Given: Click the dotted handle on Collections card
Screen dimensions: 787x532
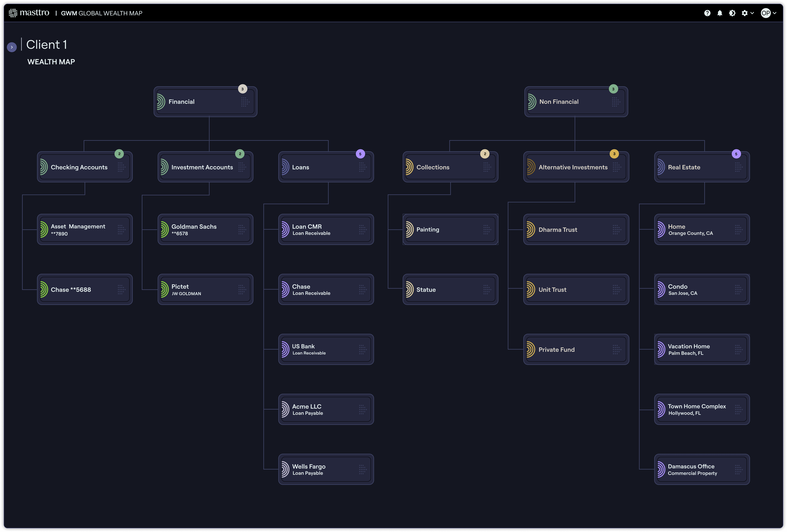Looking at the screenshot, I should click(x=487, y=167).
